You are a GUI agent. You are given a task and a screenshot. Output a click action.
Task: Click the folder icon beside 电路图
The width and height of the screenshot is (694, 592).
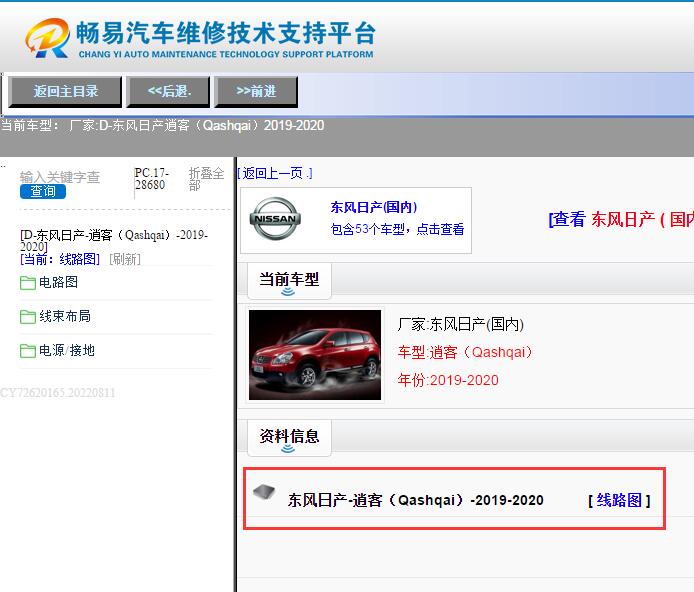point(28,283)
